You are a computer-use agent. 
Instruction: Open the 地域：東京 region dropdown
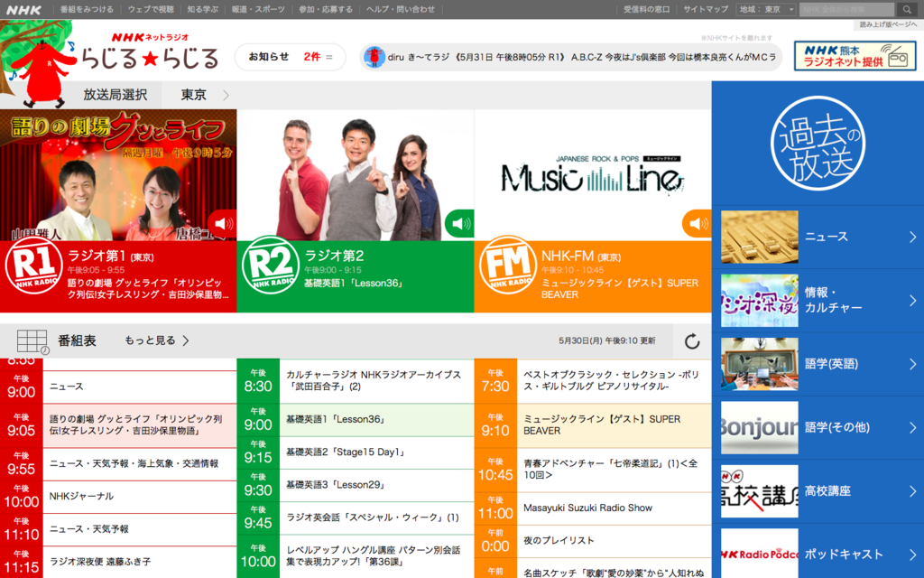pyautogui.click(x=767, y=9)
